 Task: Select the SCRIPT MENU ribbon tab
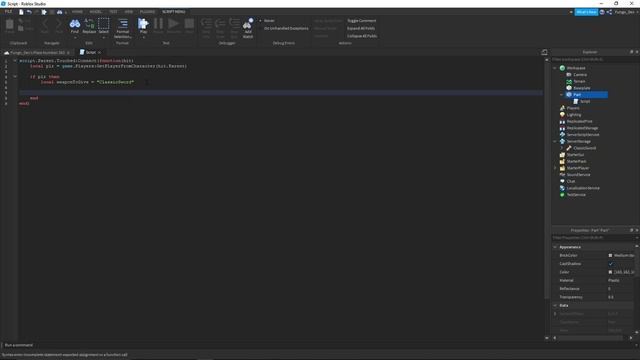click(x=173, y=12)
